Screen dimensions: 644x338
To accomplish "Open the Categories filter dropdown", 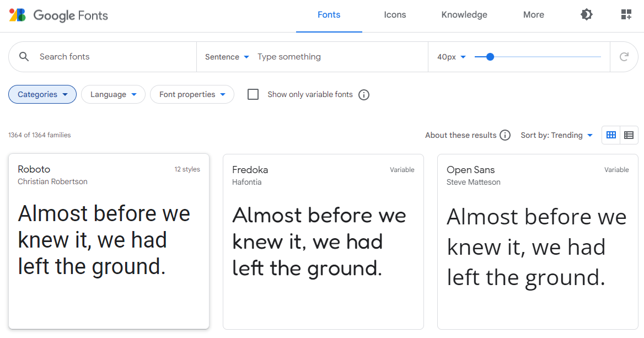I will [x=42, y=94].
